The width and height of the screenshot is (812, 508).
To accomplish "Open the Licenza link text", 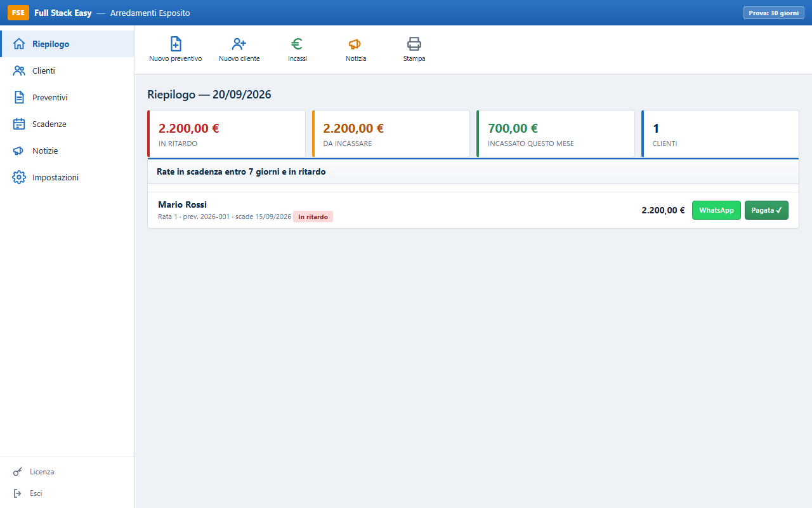I will click(x=42, y=472).
